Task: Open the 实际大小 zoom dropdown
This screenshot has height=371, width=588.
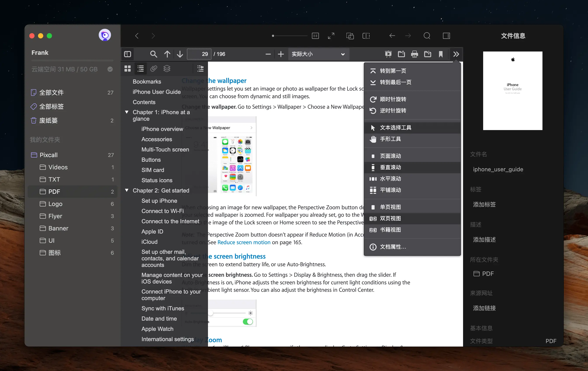Action: coord(318,54)
